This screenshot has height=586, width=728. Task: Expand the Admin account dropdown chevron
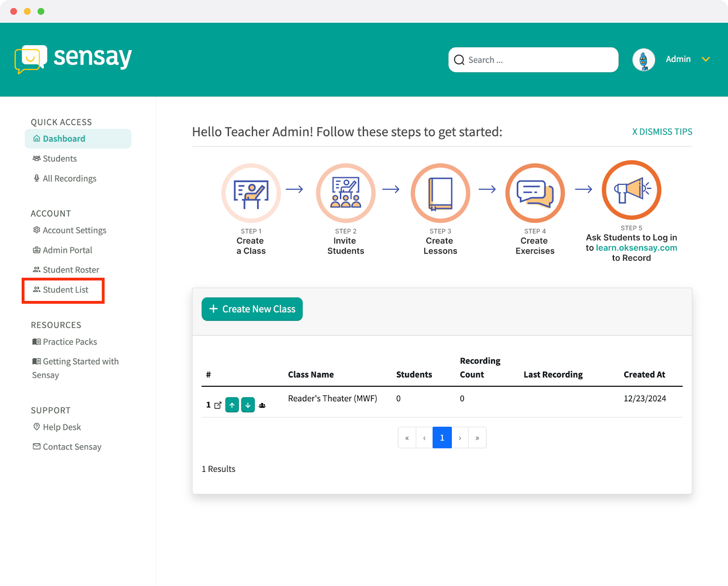706,60
